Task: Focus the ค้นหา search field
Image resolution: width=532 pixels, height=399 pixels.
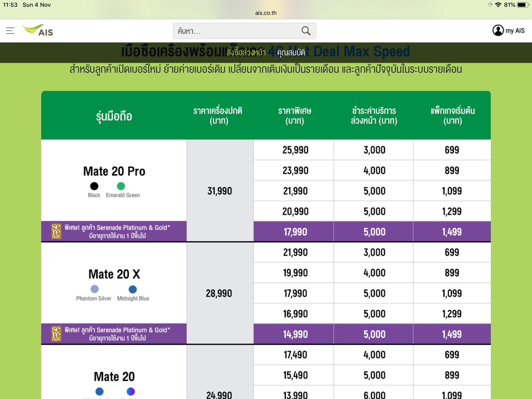Action: pos(244,31)
